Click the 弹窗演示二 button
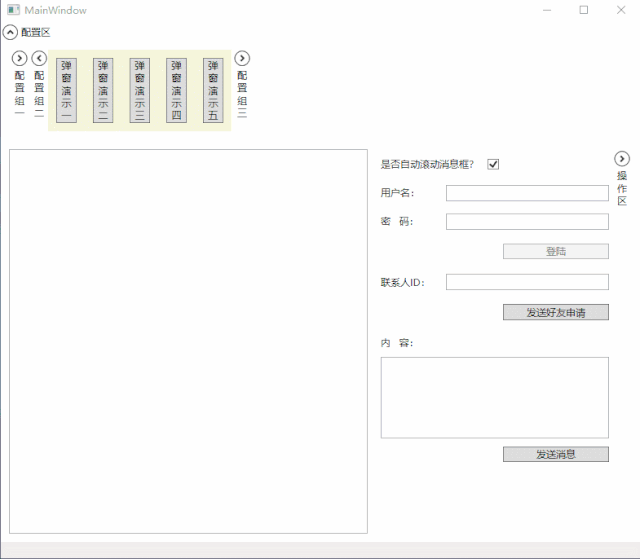This screenshot has width=640, height=559. tap(103, 90)
